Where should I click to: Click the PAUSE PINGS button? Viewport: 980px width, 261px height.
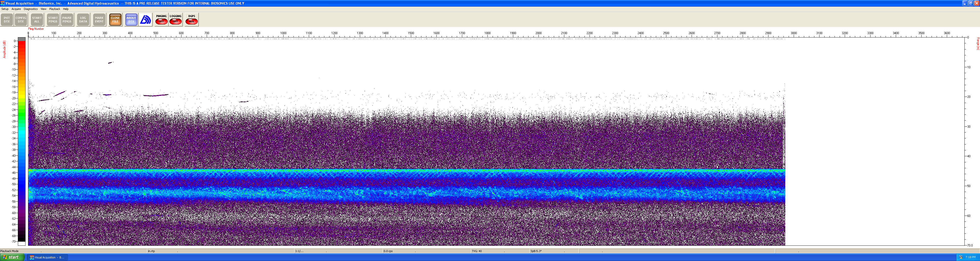(x=67, y=20)
